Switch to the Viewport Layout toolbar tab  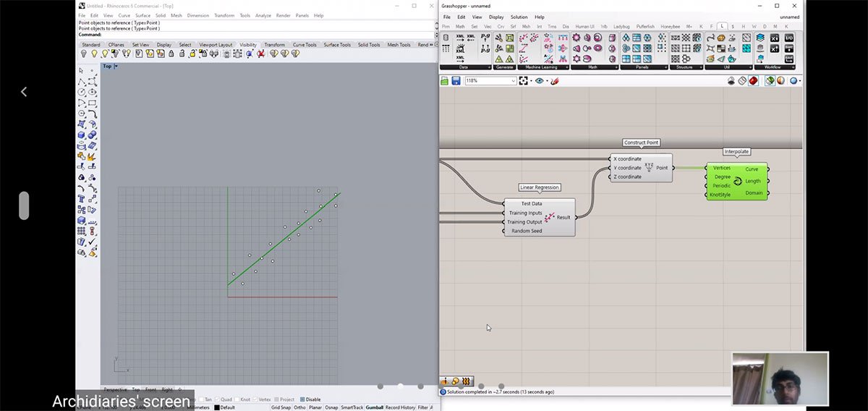click(216, 45)
